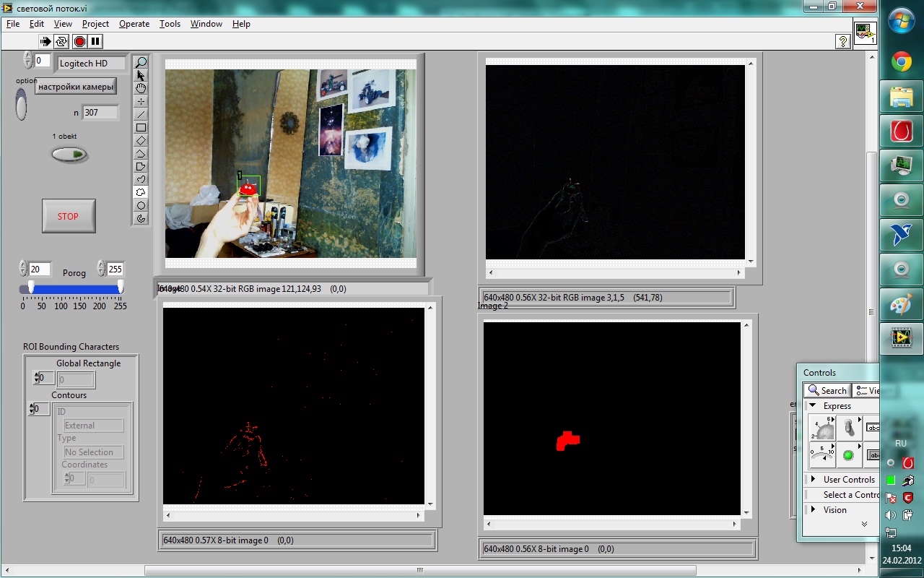Click the Logitech HD camera name field
This screenshot has width=924, height=578.
tap(91, 64)
